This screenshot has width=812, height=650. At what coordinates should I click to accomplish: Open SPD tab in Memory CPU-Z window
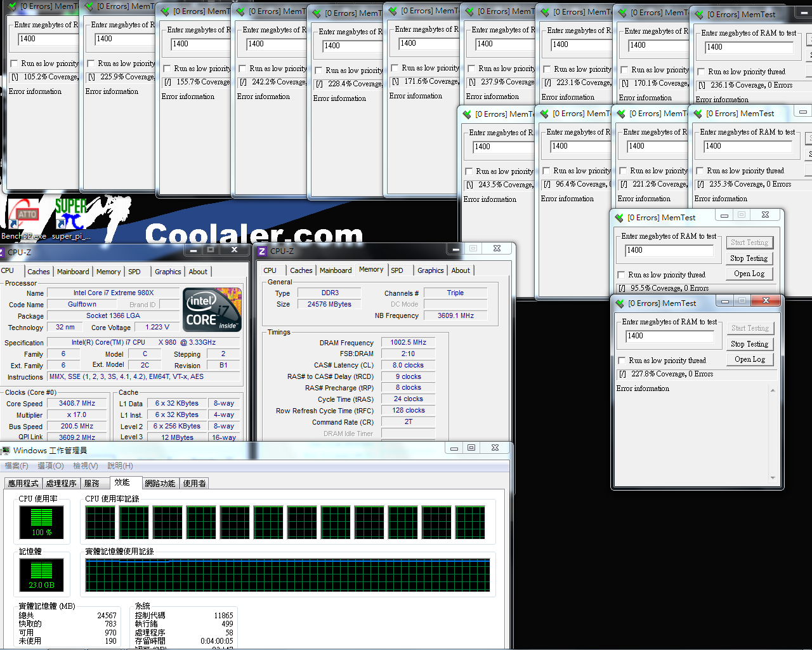point(397,270)
